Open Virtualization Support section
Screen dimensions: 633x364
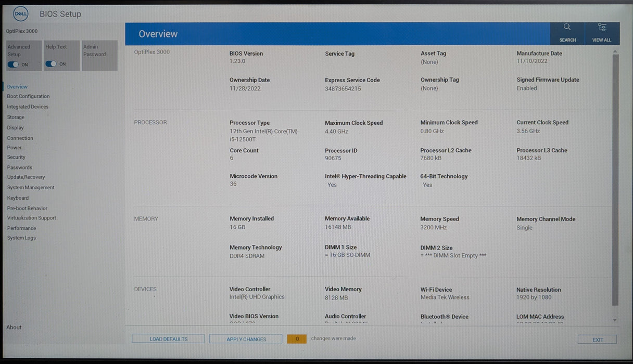(x=31, y=218)
